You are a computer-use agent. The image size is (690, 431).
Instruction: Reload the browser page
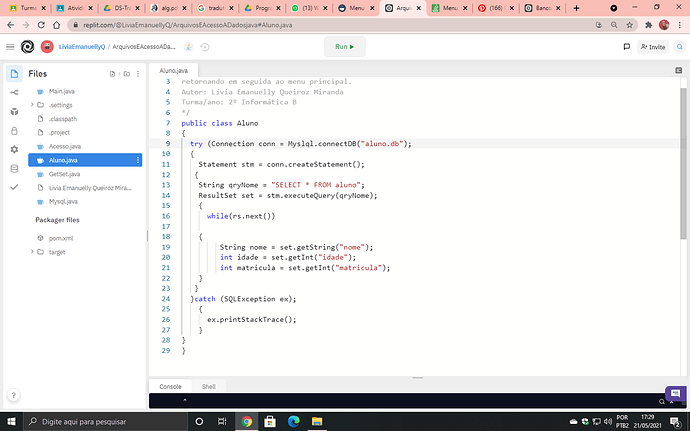(41, 25)
